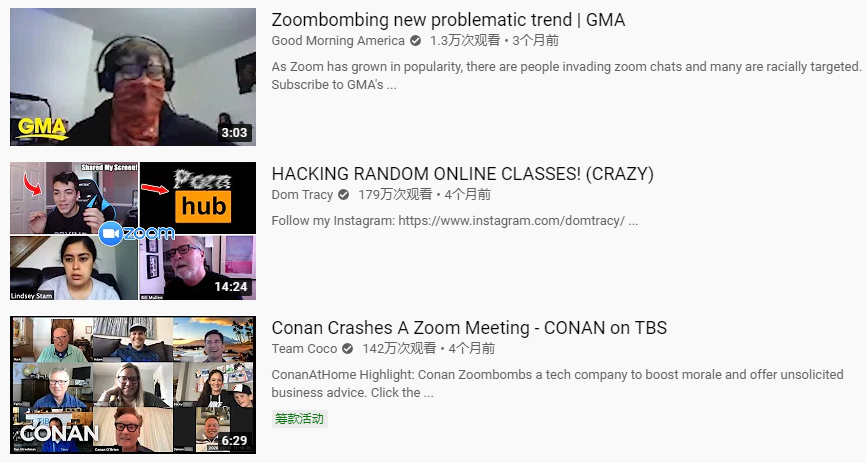Visit the Good Morning America channel

(x=338, y=40)
